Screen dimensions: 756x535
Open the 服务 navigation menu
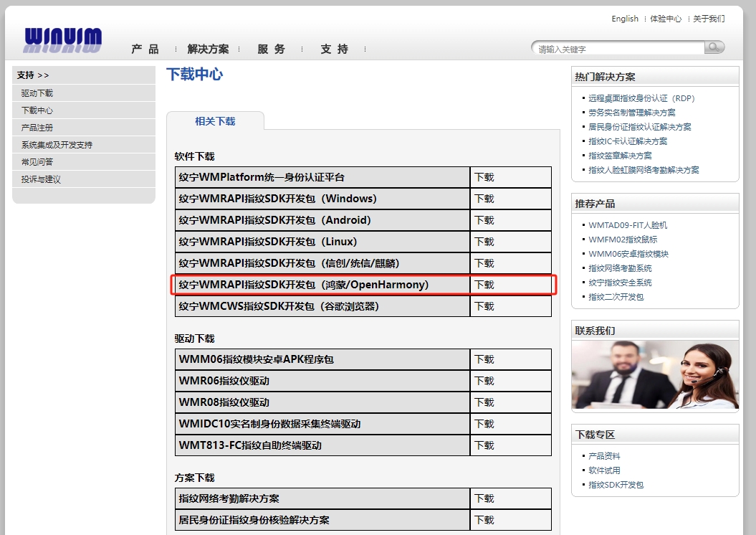[x=272, y=49]
